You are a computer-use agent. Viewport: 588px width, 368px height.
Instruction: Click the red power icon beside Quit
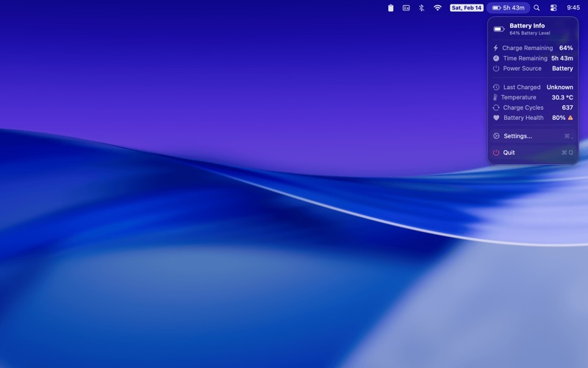pyautogui.click(x=495, y=152)
